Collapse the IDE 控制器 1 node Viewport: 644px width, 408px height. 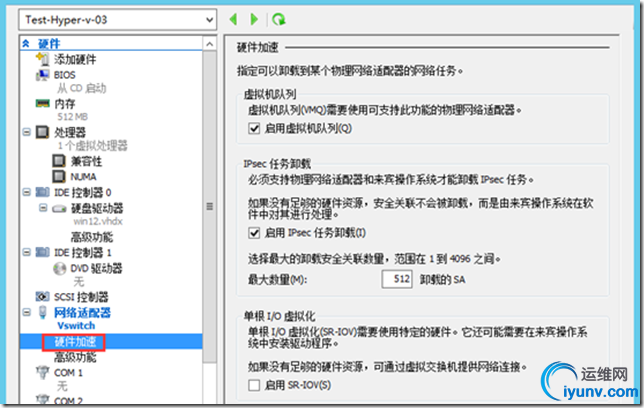tap(27, 252)
